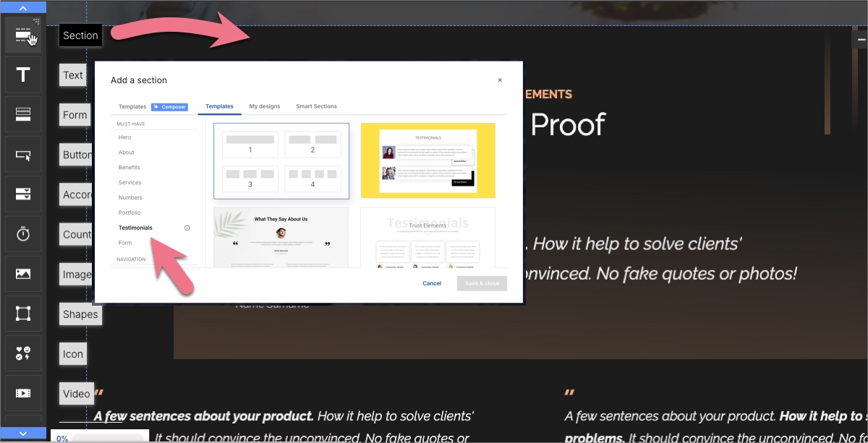Cancel the Add a section dialog
The image size is (868, 443).
[432, 283]
